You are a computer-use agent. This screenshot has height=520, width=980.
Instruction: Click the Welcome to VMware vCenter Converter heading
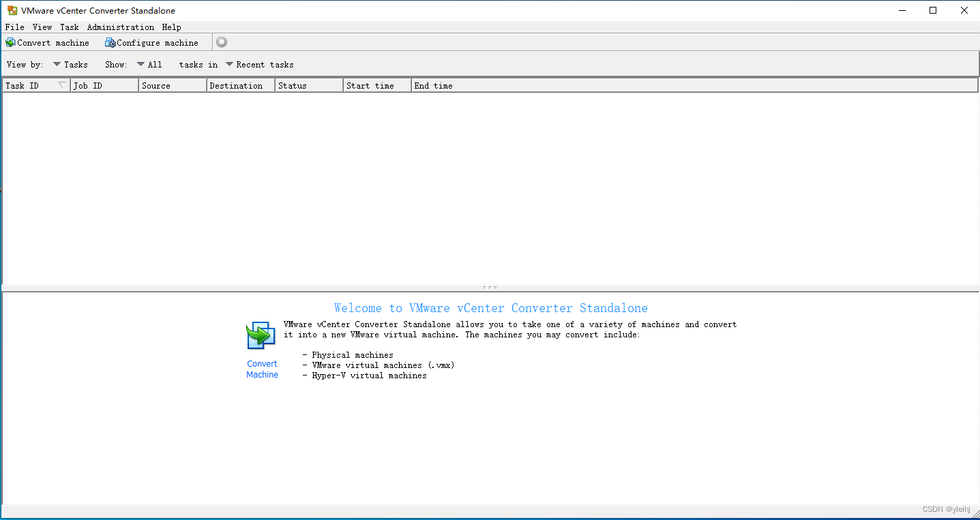tap(491, 308)
